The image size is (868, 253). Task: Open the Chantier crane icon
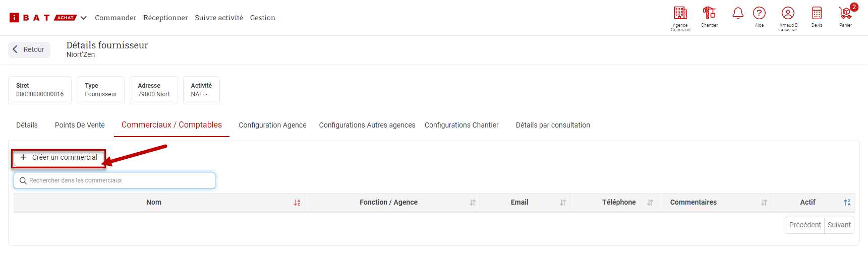(709, 13)
